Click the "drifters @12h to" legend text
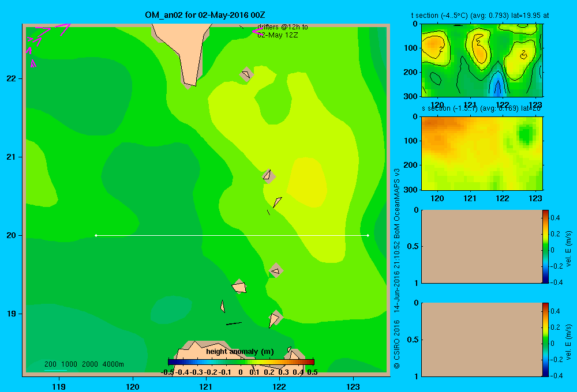This screenshot has height=392, width=577. (283, 27)
